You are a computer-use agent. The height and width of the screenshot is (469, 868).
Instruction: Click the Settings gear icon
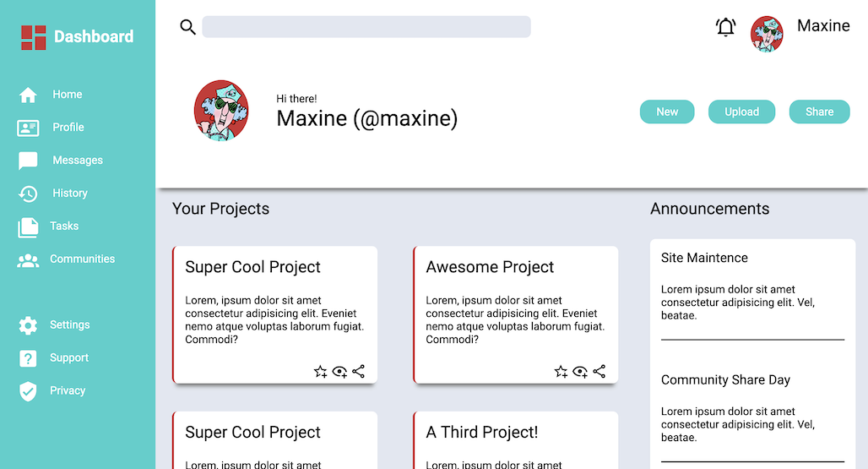click(x=28, y=325)
